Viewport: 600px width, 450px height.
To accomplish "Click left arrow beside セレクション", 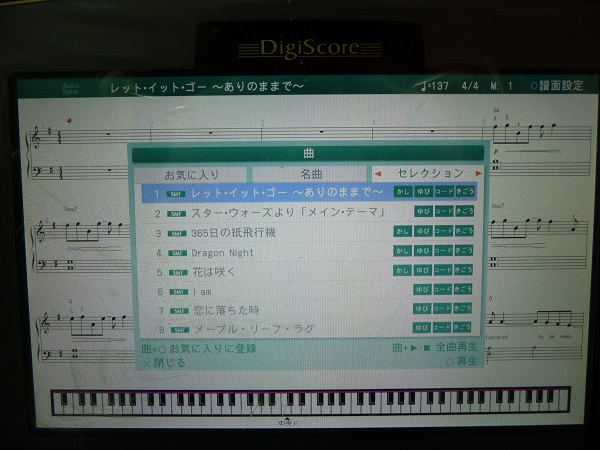I will 377,173.
